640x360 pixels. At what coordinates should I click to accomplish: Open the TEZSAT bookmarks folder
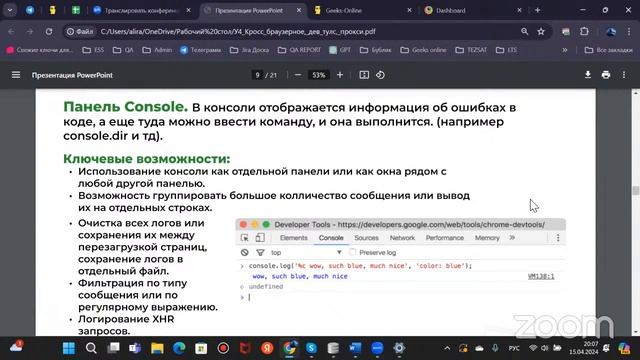[471, 50]
